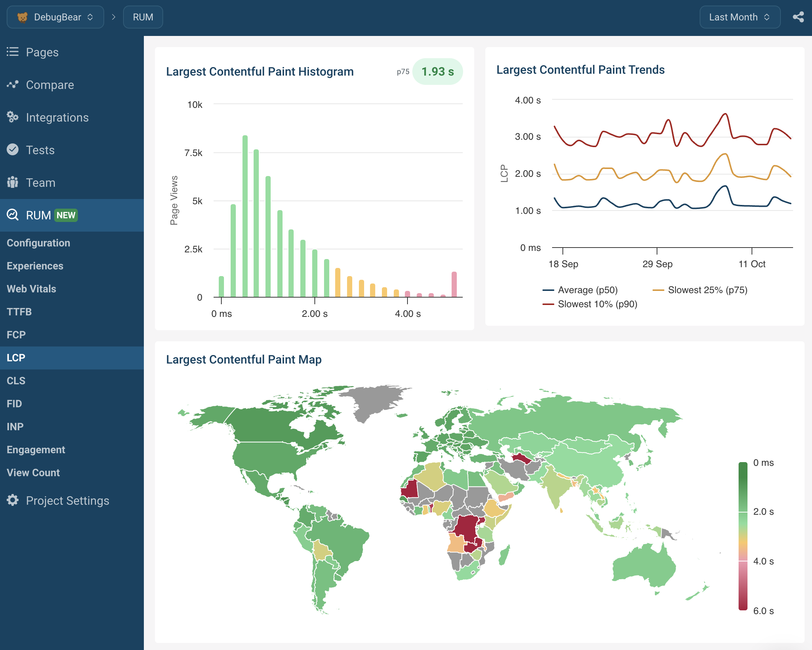This screenshot has width=812, height=650.
Task: Click the Team people icon
Action: [13, 183]
